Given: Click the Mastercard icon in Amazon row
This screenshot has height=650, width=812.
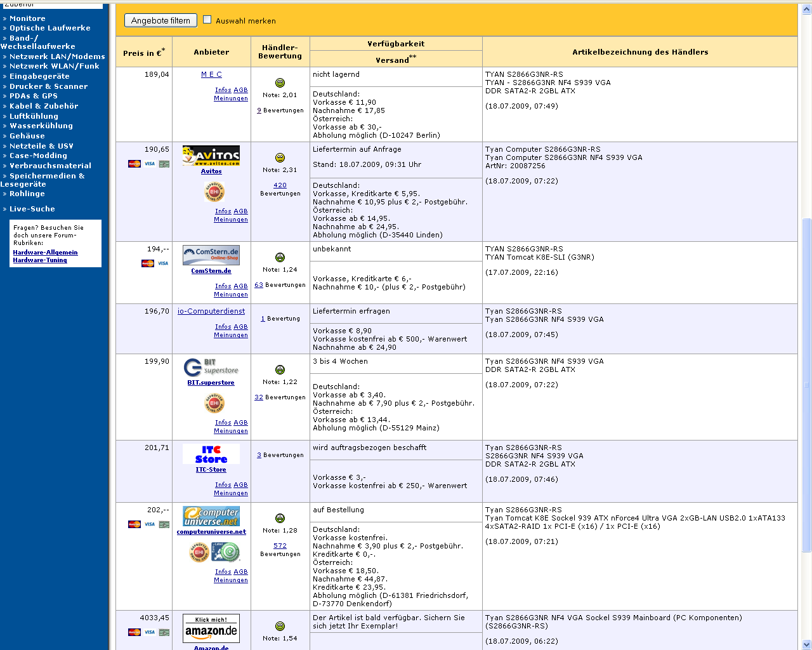Looking at the screenshot, I should 134,632.
